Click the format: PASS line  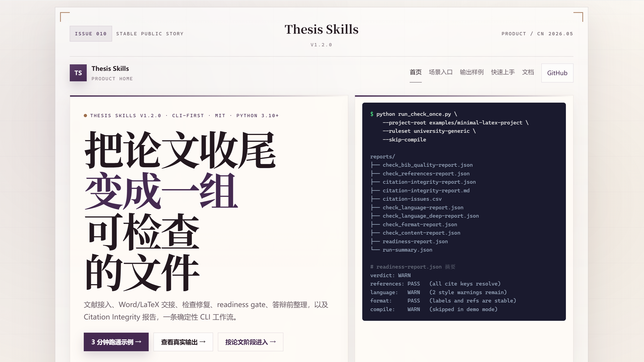click(443, 301)
